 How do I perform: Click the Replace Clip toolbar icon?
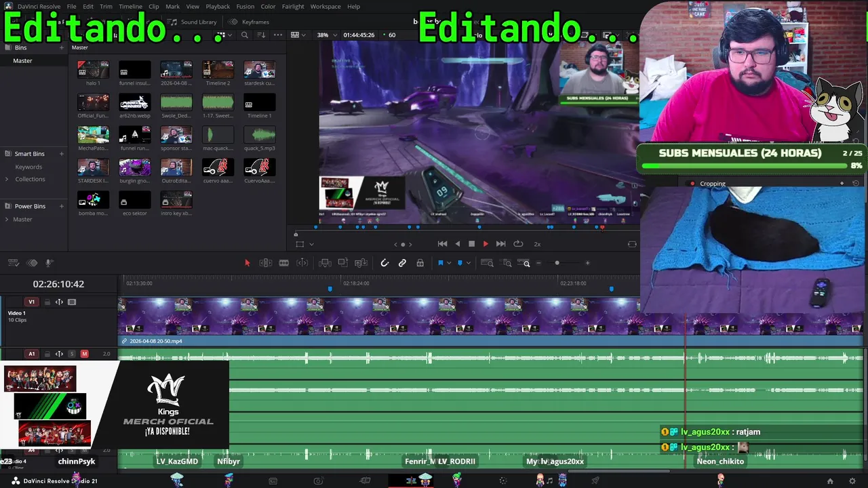pyautogui.click(x=361, y=263)
